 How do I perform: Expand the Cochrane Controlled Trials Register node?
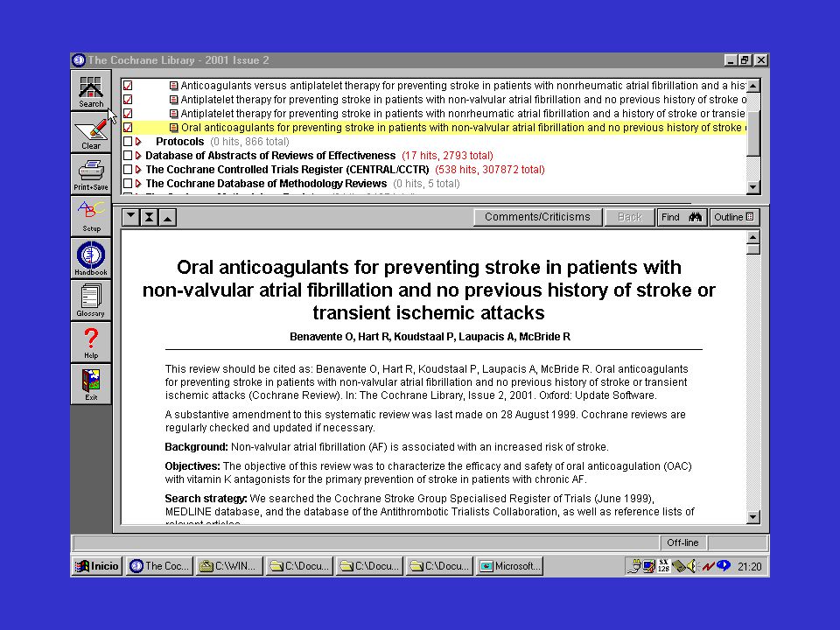[138, 169]
